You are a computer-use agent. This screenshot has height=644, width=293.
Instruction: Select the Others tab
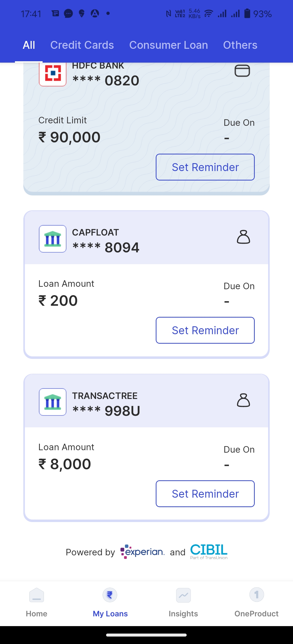240,45
